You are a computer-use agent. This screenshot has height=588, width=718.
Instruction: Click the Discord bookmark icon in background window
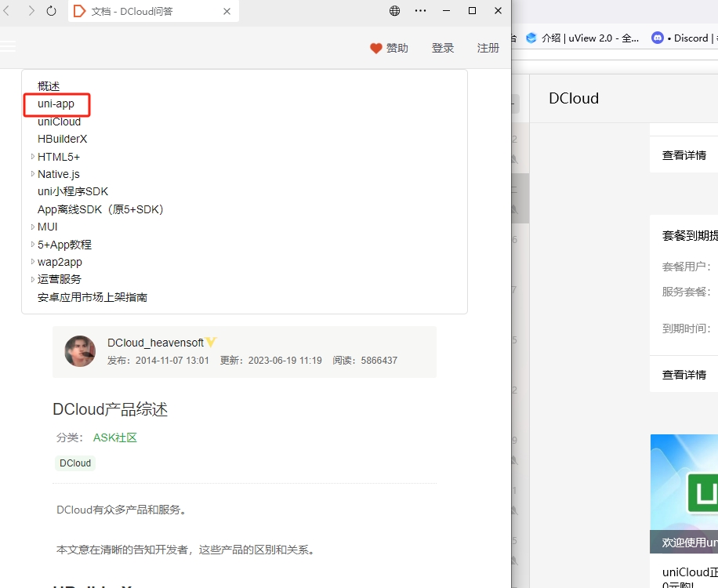coord(658,38)
